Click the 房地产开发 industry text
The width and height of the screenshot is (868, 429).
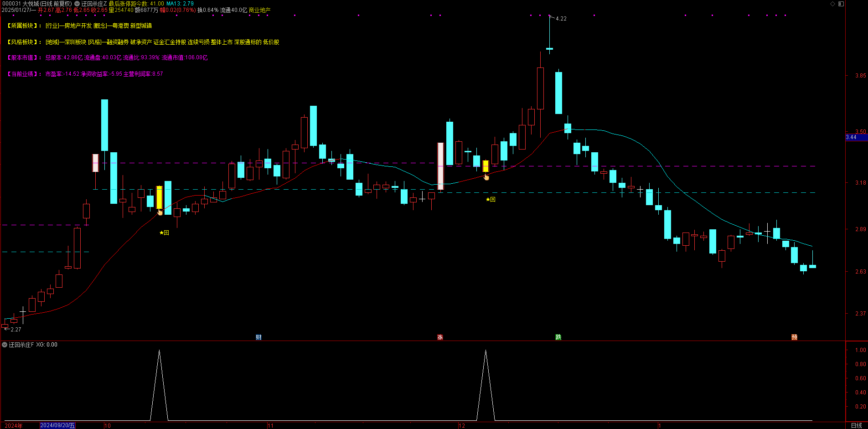pyautogui.click(x=78, y=26)
